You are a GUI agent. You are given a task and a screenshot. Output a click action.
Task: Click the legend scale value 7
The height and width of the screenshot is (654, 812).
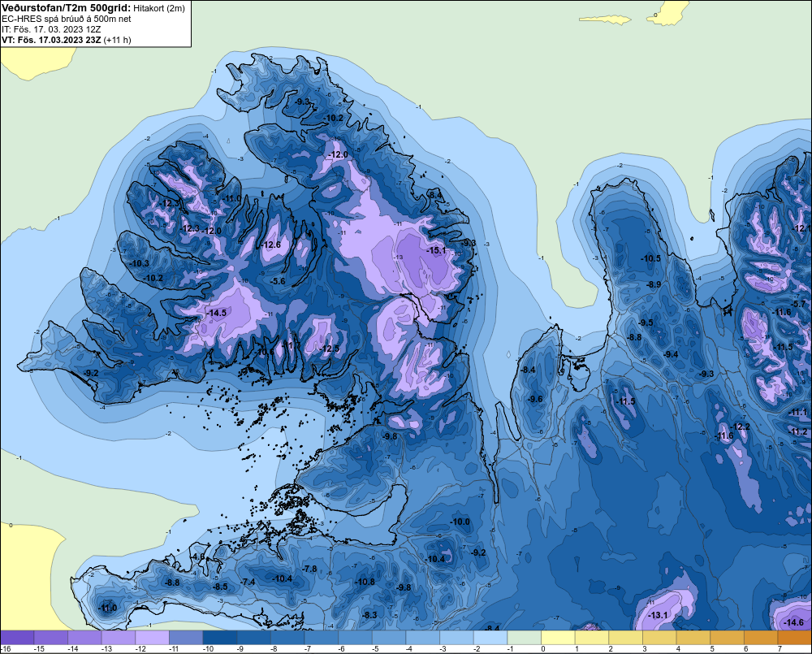780,649
